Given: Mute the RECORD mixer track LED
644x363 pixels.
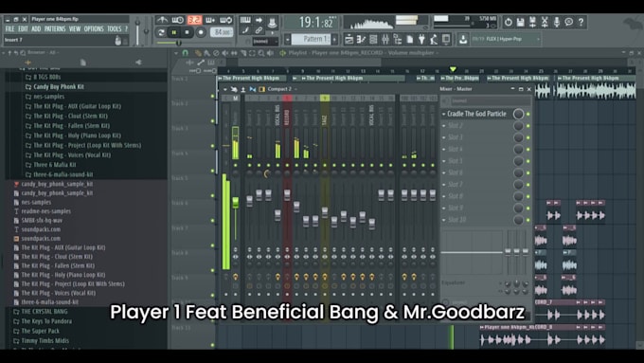Looking at the screenshot, I should [x=287, y=165].
